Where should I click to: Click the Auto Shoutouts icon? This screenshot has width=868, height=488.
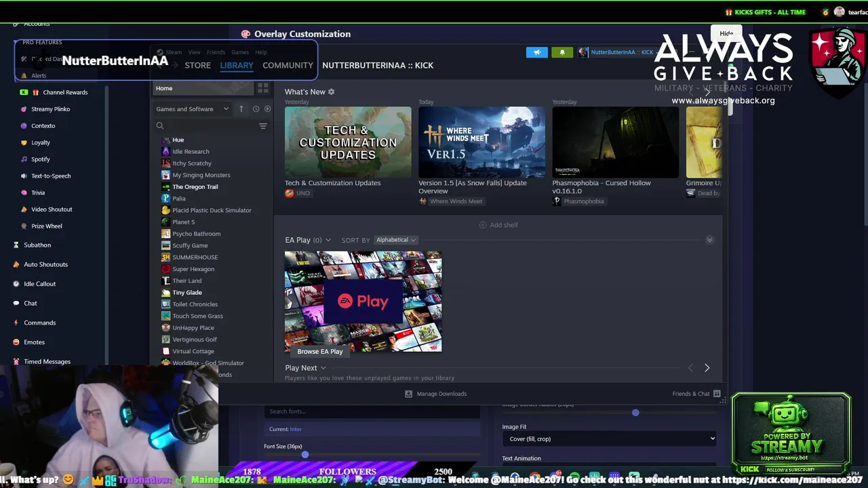pos(16,264)
